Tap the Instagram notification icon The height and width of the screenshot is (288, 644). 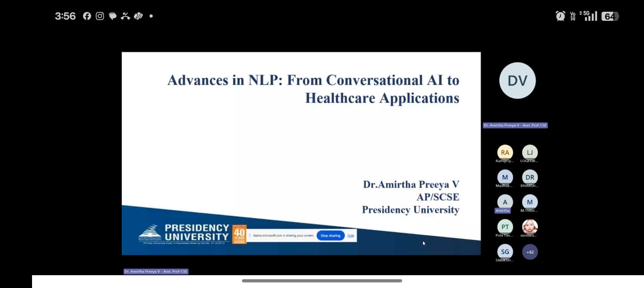tap(100, 16)
